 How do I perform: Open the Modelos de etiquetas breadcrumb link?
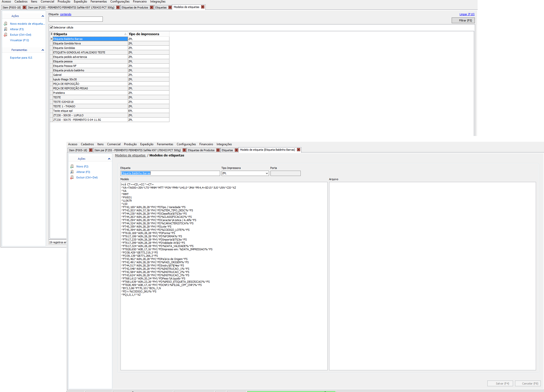coord(130,155)
